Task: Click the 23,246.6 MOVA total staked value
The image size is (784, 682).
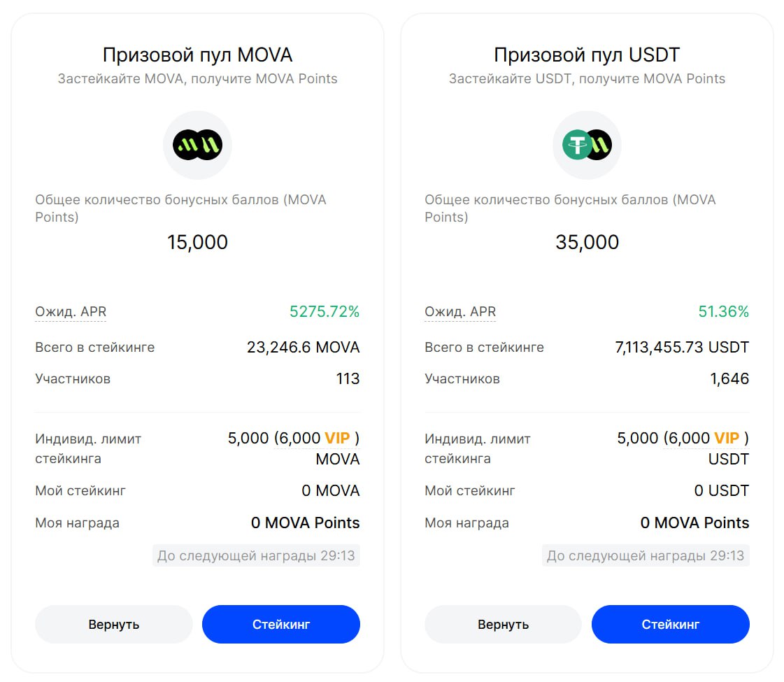Action: (x=303, y=347)
